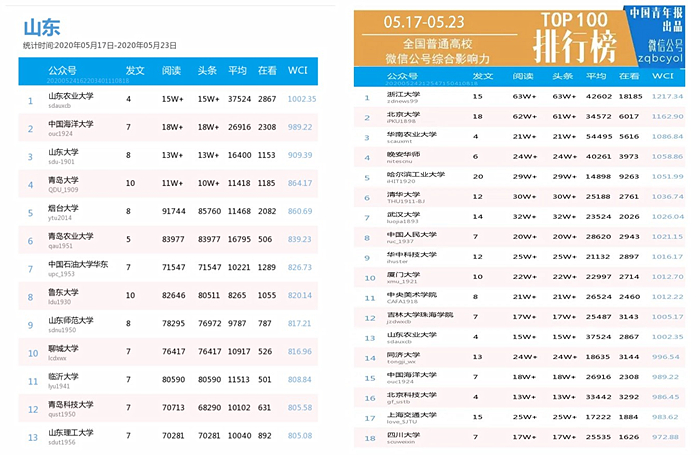Click the 山东 region title heading

pyautogui.click(x=40, y=26)
